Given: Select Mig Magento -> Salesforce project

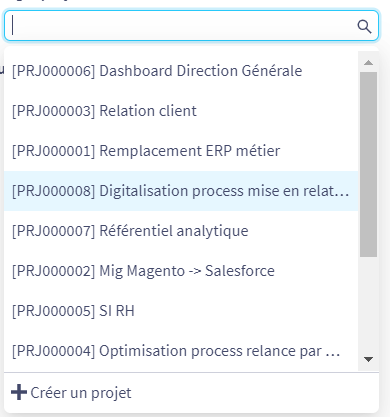Looking at the screenshot, I should (x=181, y=271).
